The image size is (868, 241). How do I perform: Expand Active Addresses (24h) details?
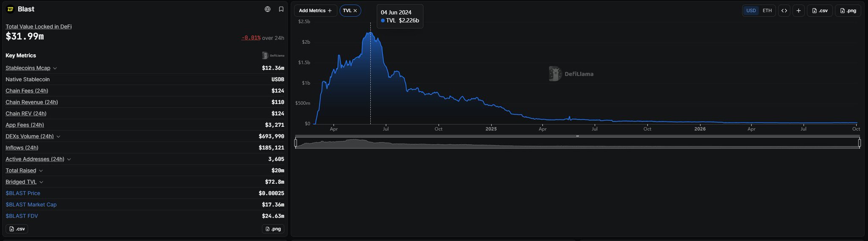[69, 159]
